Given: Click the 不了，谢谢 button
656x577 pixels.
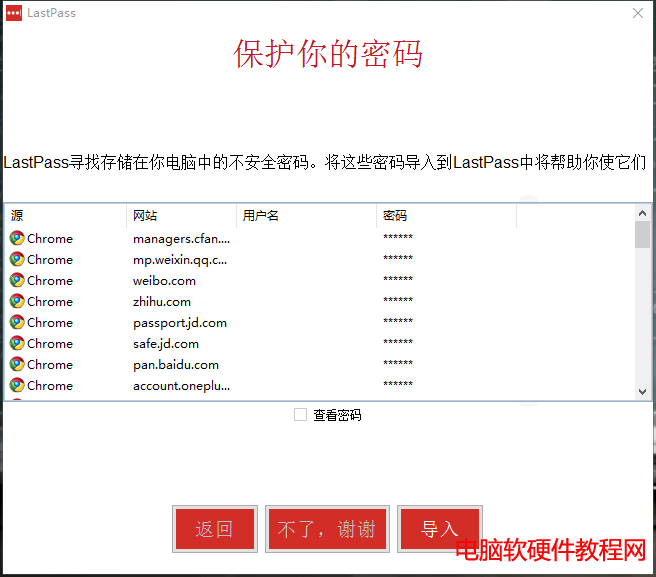Looking at the screenshot, I should [327, 529].
